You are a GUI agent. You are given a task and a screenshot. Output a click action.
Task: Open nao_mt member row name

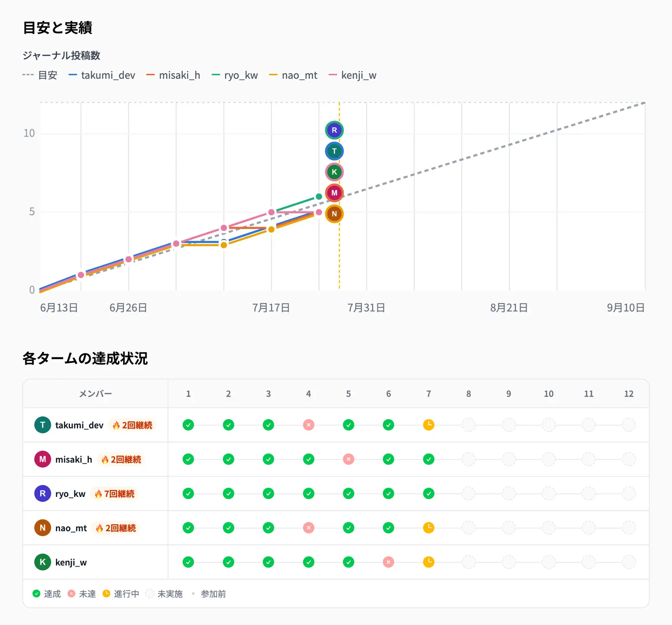coord(71,528)
